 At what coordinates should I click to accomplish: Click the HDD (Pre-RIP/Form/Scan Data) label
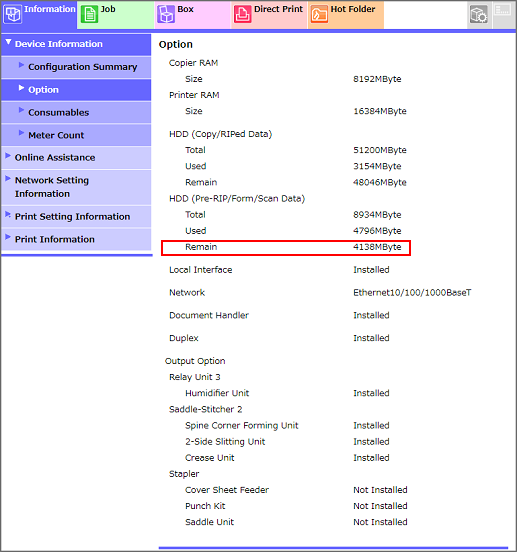coord(237,199)
